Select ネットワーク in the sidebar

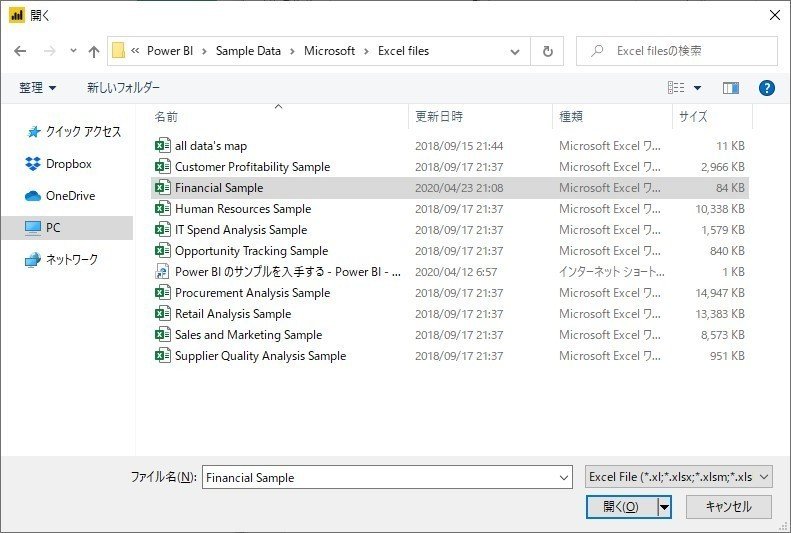click(x=62, y=260)
